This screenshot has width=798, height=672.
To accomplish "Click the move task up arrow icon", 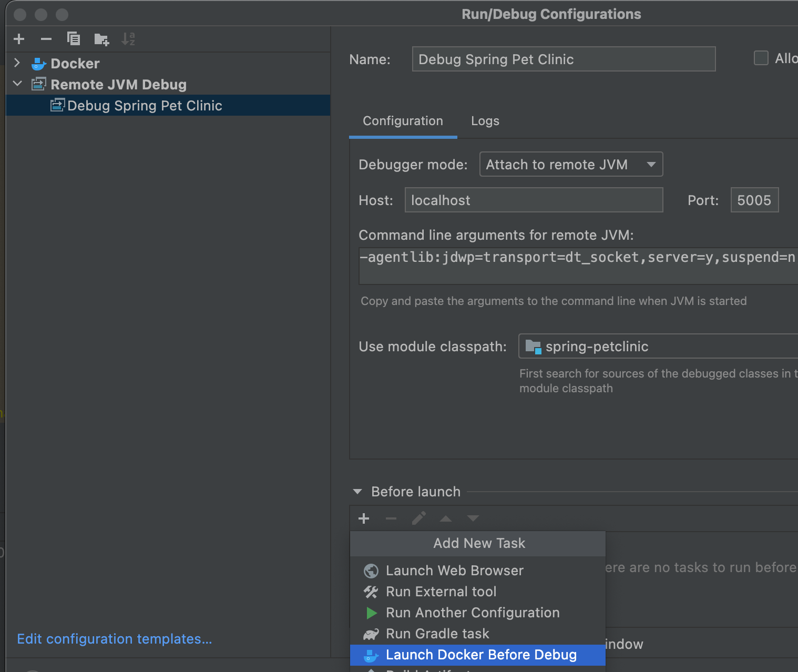I will click(x=446, y=519).
